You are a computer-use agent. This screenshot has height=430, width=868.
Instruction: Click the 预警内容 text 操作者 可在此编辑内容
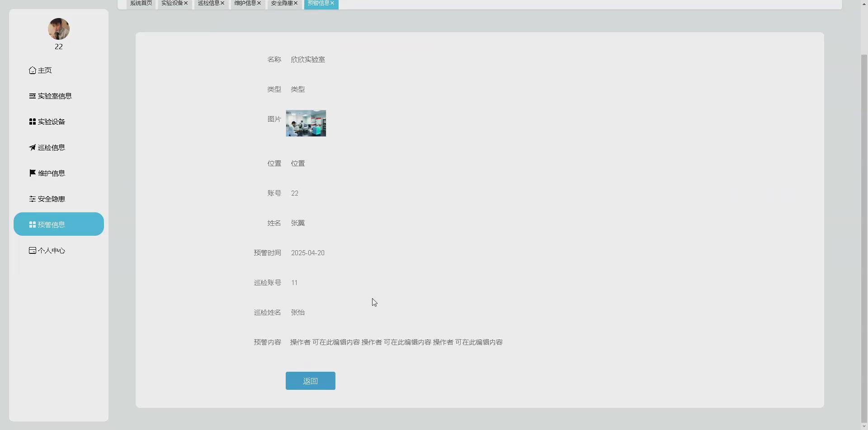pos(396,342)
